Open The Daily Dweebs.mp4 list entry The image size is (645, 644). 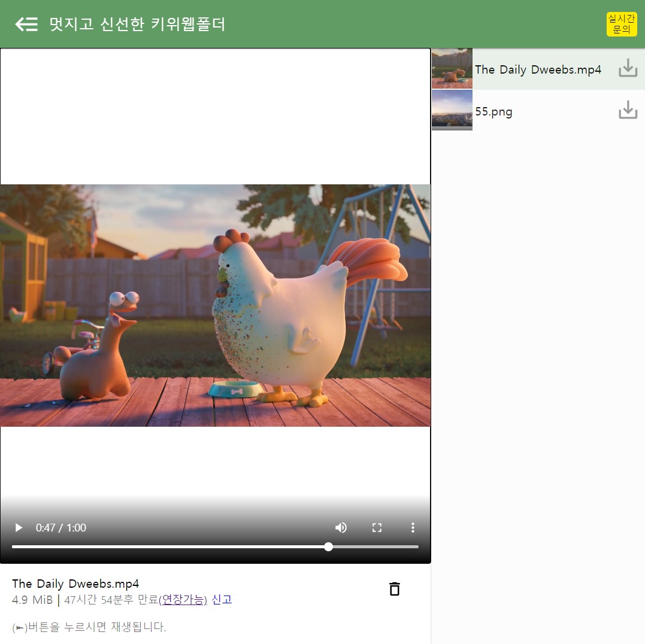(538, 69)
